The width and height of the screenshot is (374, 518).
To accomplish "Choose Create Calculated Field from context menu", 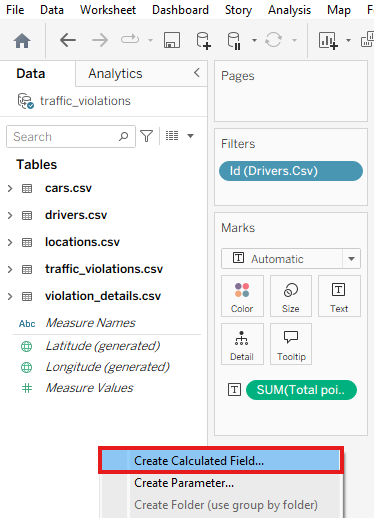I will [221, 461].
